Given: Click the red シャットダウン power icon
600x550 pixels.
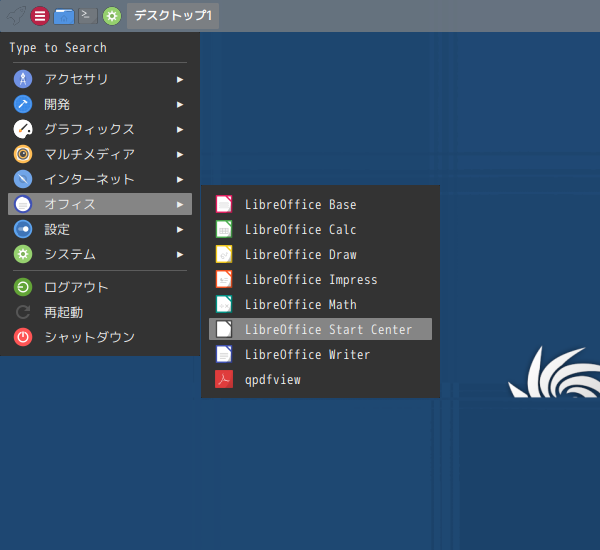Looking at the screenshot, I should click(23, 337).
